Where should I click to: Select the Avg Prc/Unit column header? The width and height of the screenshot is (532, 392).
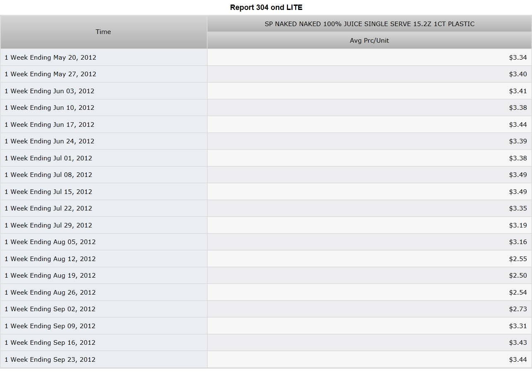(x=370, y=41)
